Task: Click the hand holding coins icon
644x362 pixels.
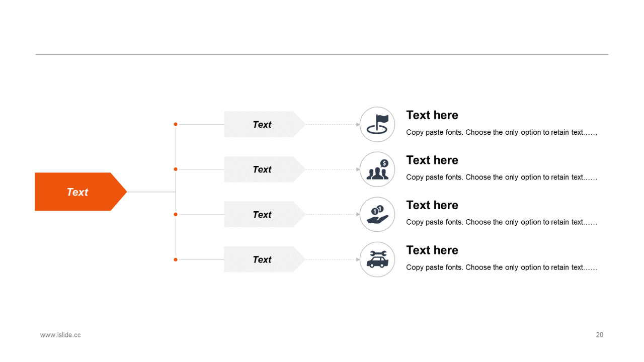Action: [x=377, y=214]
